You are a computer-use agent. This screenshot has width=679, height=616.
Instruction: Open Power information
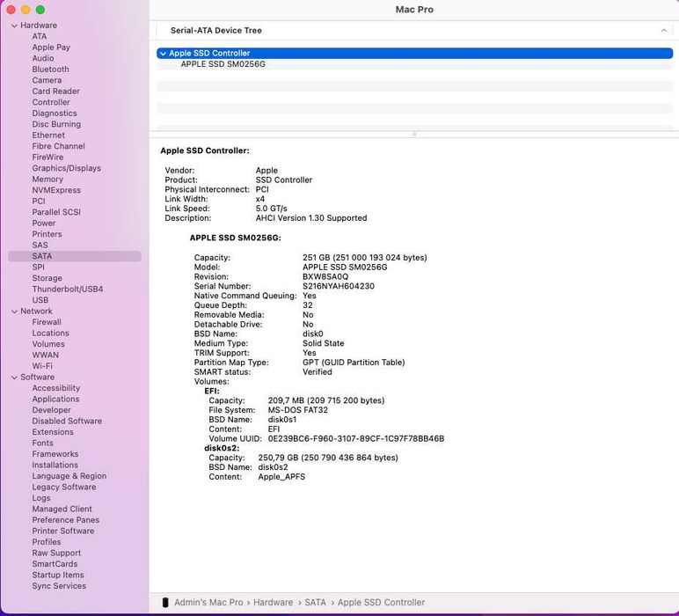[44, 224]
